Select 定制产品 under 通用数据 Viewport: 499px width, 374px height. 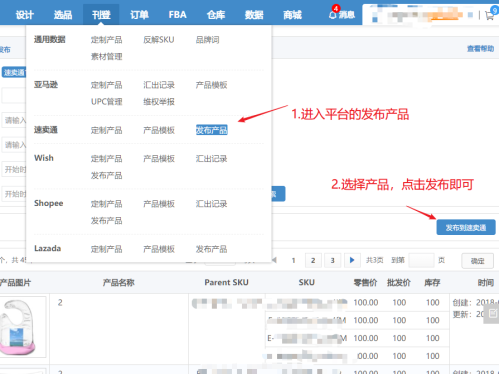point(106,40)
